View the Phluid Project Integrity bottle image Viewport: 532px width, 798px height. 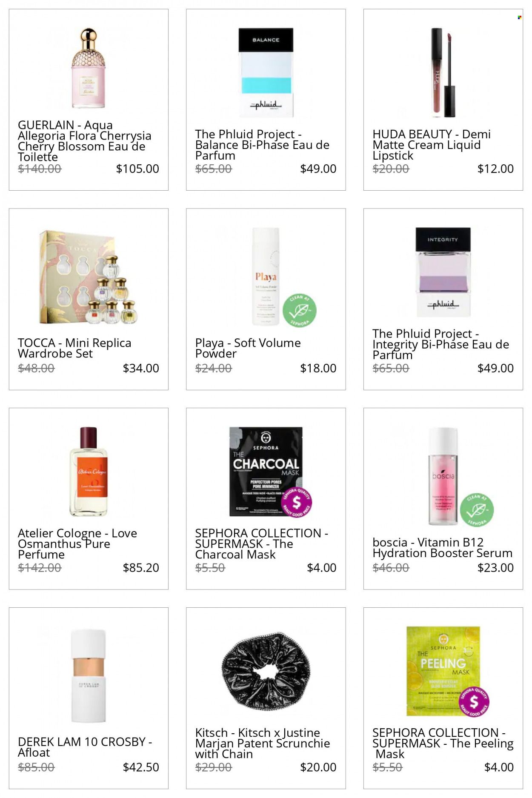click(443, 272)
